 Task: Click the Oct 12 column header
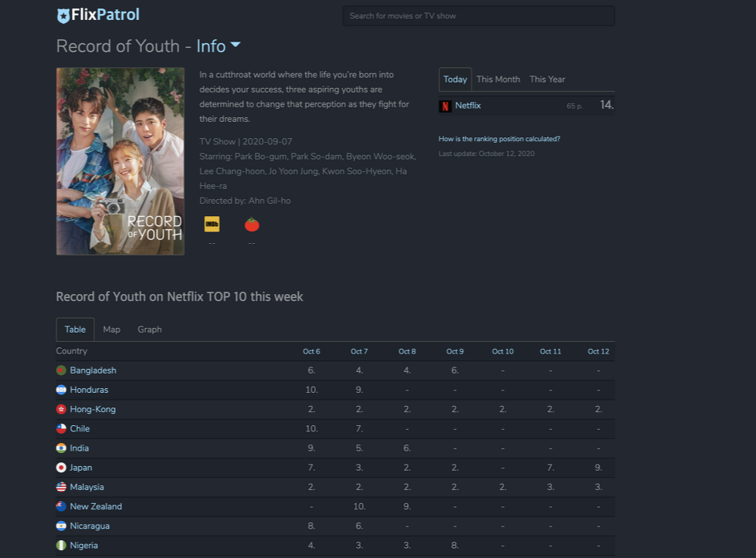598,351
